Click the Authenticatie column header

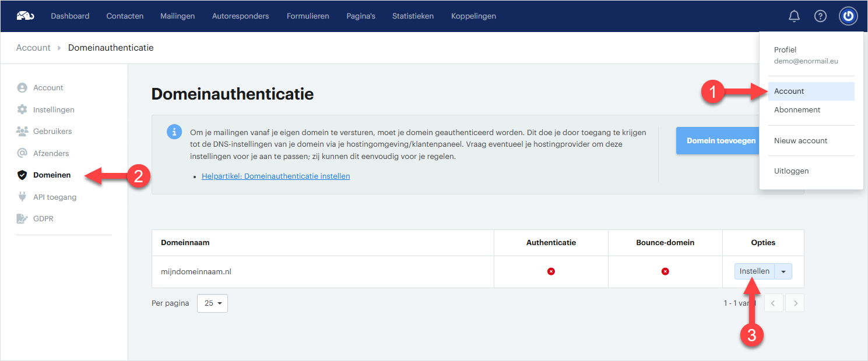pyautogui.click(x=551, y=243)
